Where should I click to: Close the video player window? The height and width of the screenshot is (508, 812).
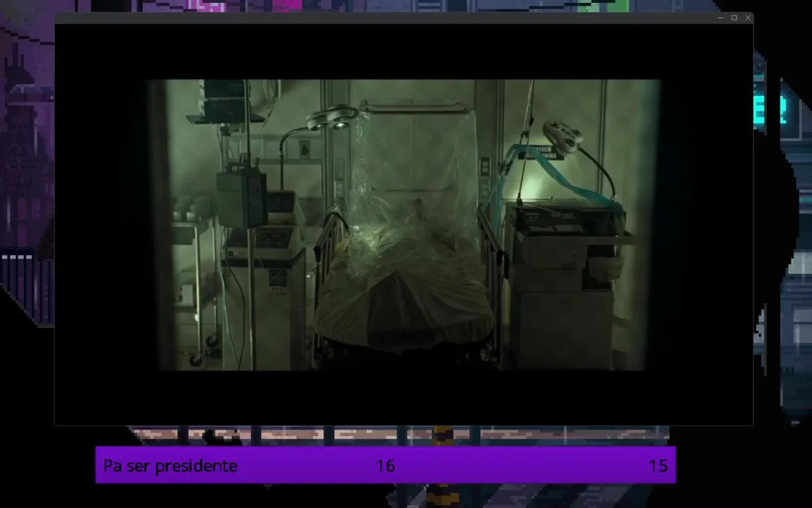748,18
